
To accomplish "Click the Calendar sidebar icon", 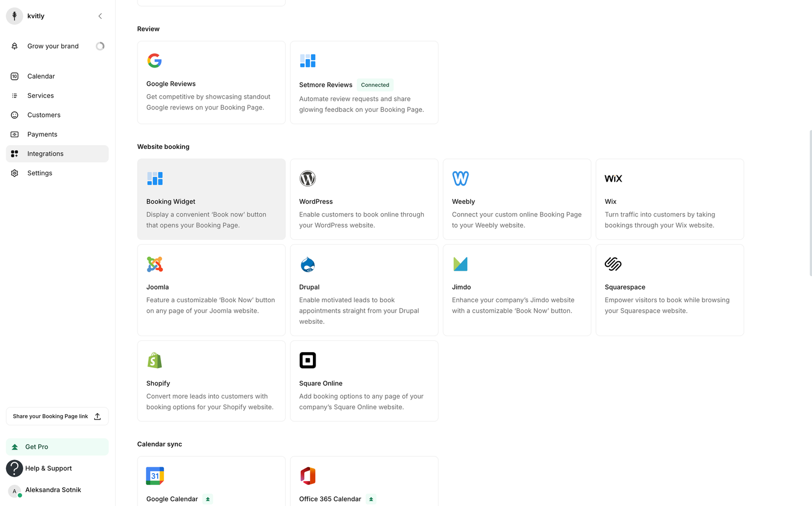I will (x=14, y=76).
